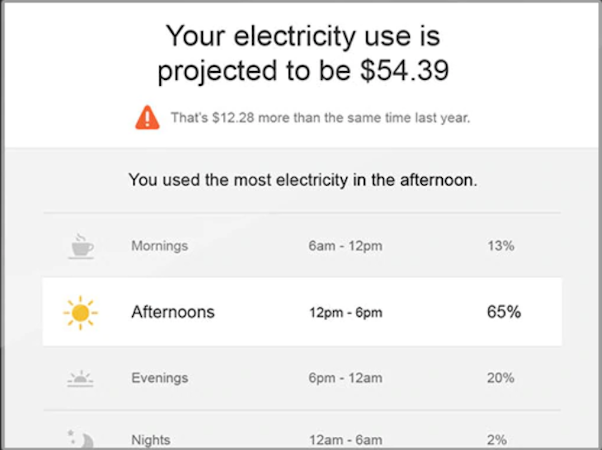Click the Evenings sunset icon
602x450 pixels.
coord(81,378)
